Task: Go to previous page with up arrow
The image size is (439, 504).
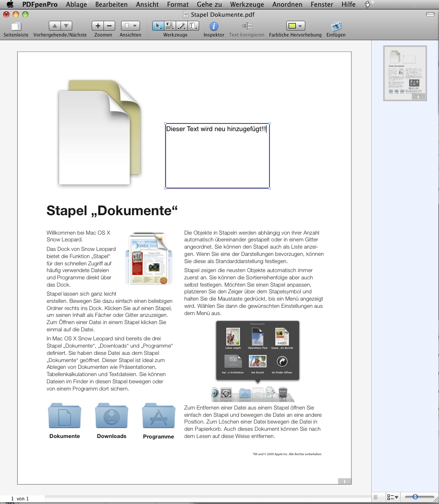Action: point(54,26)
